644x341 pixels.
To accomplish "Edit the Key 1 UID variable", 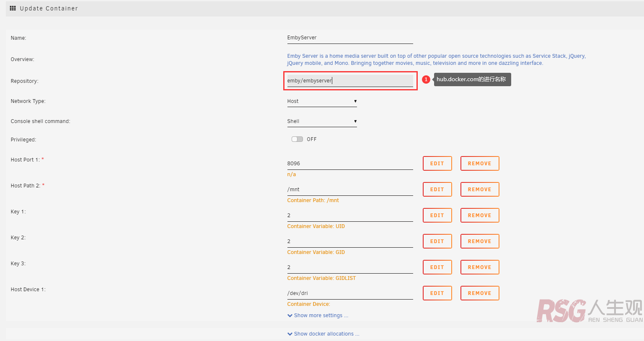I will (437, 215).
